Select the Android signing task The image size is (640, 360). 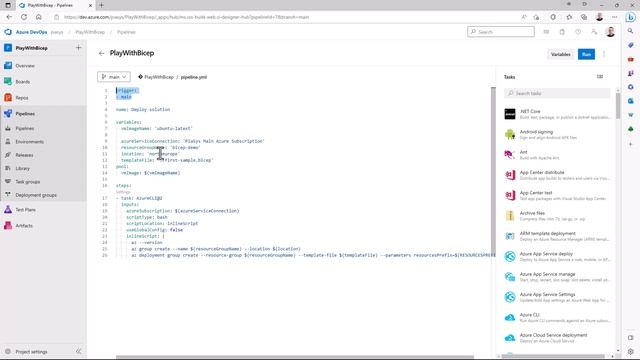[557, 134]
